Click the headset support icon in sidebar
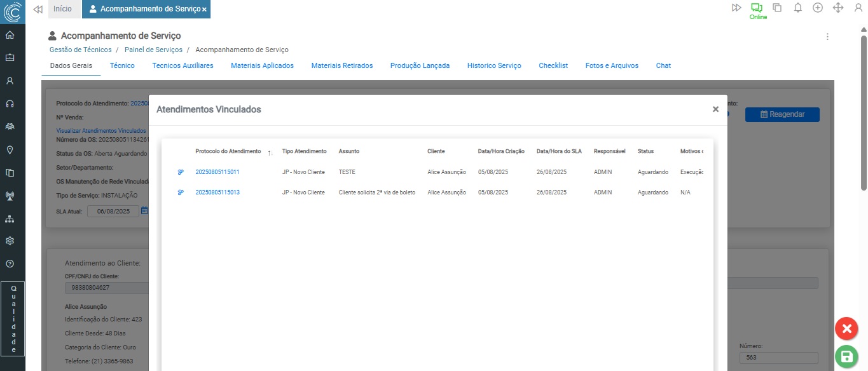 10,104
